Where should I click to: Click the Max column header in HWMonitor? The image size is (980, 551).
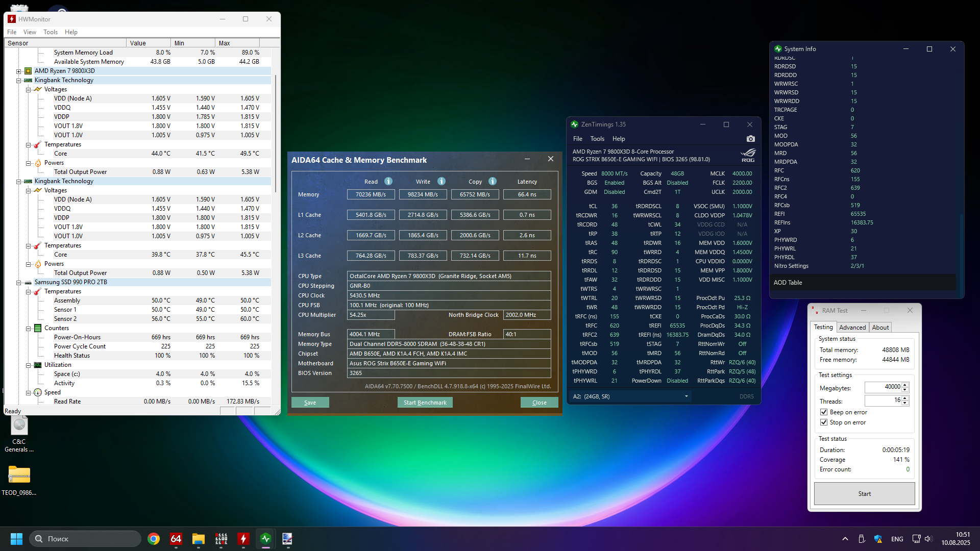click(x=237, y=43)
